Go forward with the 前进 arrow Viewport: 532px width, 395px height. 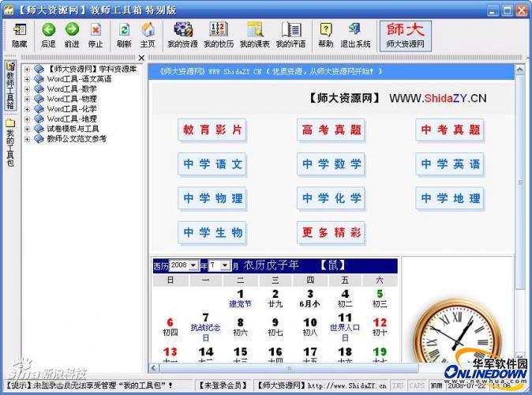pos(72,36)
